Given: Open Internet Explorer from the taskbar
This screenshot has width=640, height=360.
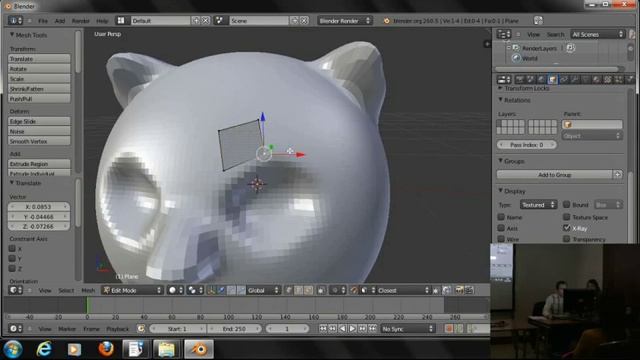Looking at the screenshot, I should (x=44, y=349).
